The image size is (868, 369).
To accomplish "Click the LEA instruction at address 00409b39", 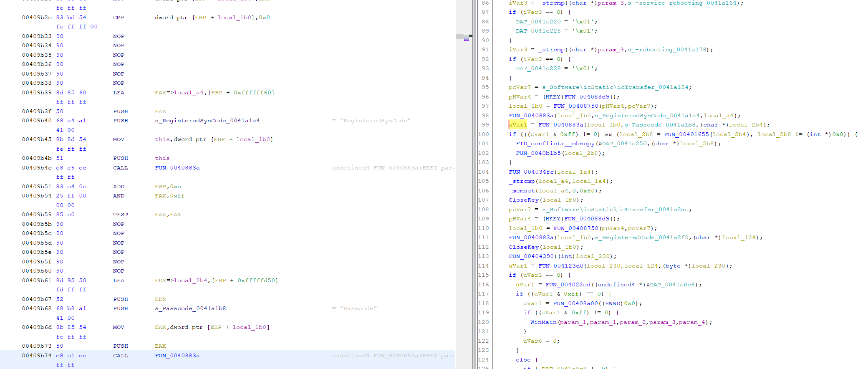I will pyautogui.click(x=119, y=93).
